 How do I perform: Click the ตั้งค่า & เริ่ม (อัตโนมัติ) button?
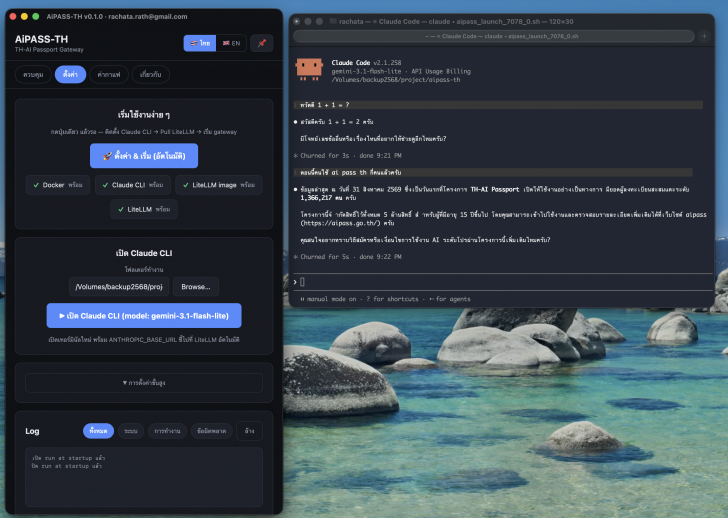click(x=144, y=155)
